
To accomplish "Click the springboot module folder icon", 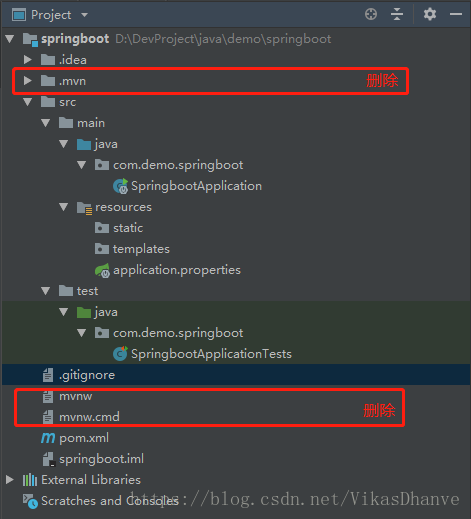I will (x=30, y=40).
